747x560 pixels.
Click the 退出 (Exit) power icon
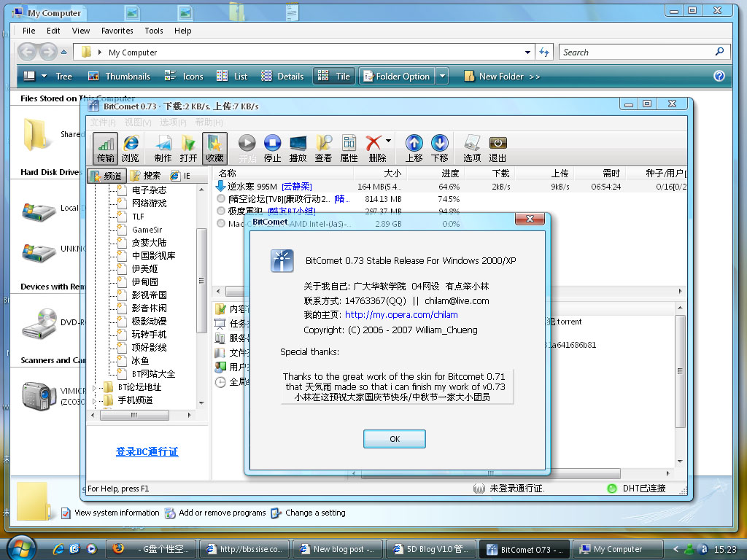click(x=498, y=148)
